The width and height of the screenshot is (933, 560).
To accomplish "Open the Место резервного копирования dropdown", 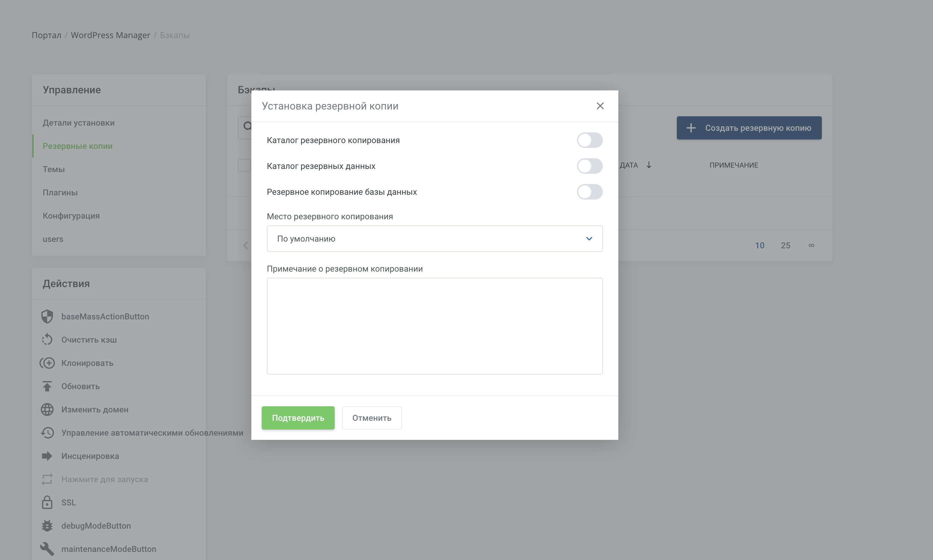I will [435, 238].
